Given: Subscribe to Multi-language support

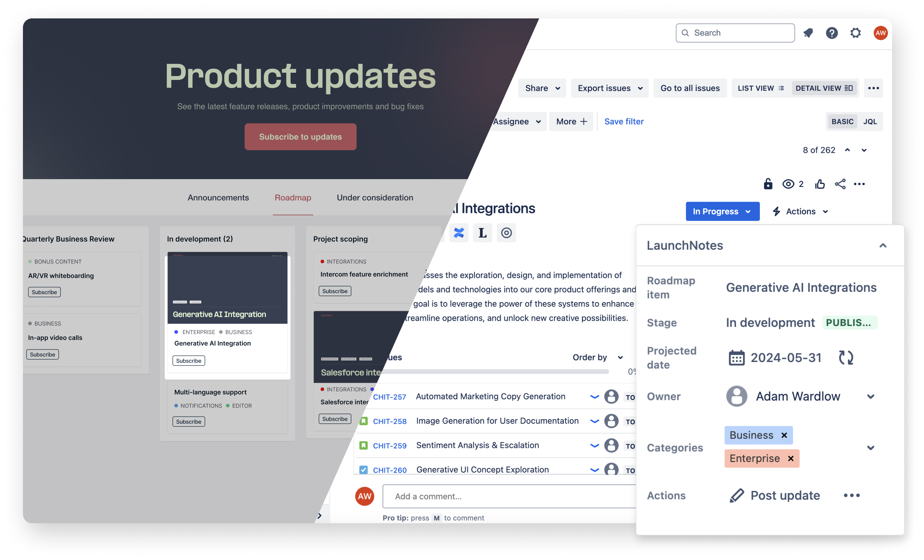Looking at the screenshot, I should pos(189,422).
